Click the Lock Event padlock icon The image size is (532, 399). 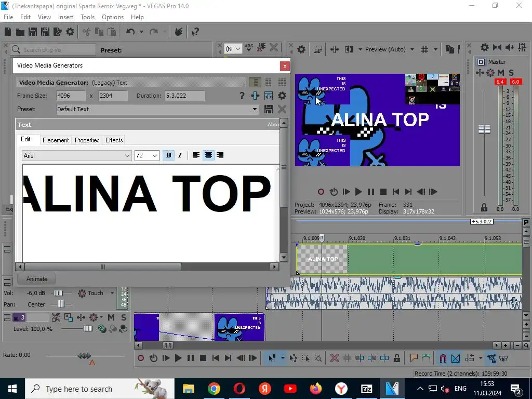click(x=396, y=358)
